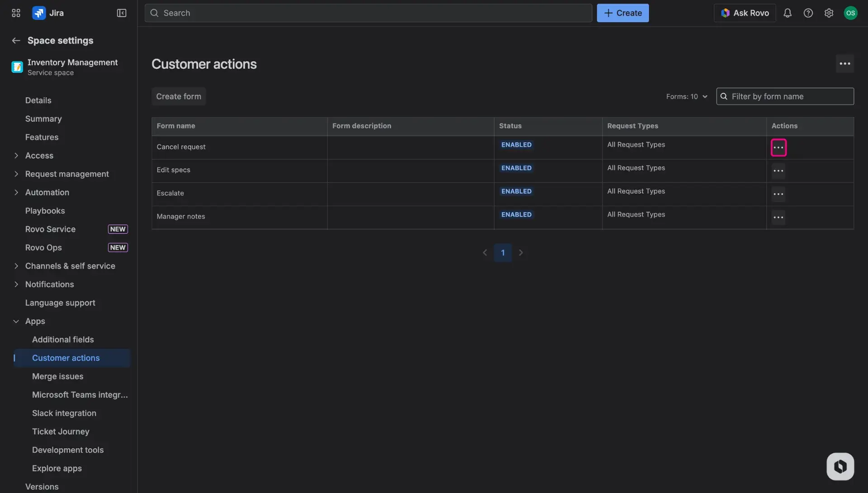868x493 pixels.
Task: Open the Forms: 10 dropdown
Action: (686, 96)
